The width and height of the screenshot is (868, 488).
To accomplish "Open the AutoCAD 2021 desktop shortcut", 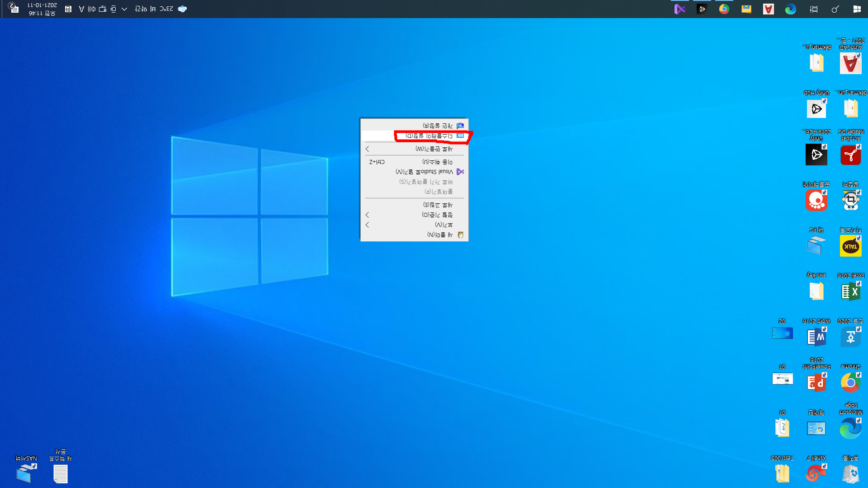I will 850,57.
